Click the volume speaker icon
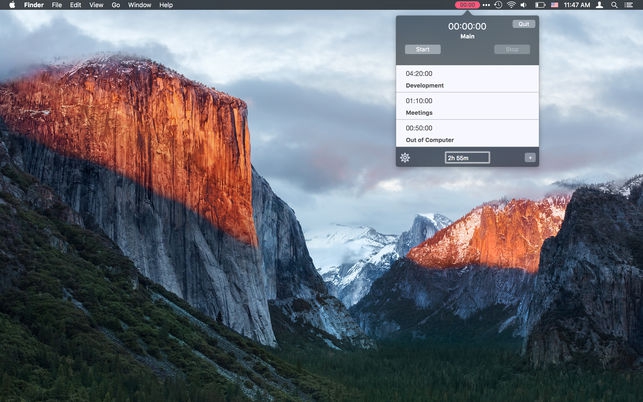643x402 pixels. point(525,5)
